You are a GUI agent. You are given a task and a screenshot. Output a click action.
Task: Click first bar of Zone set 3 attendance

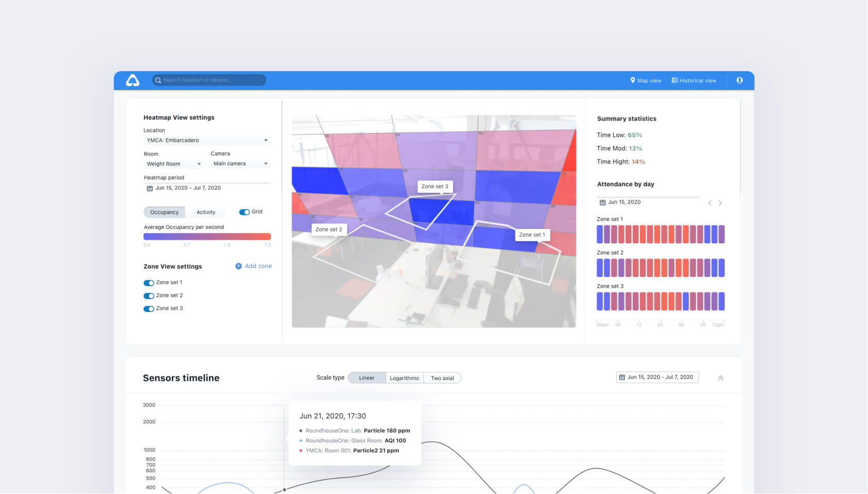(600, 301)
